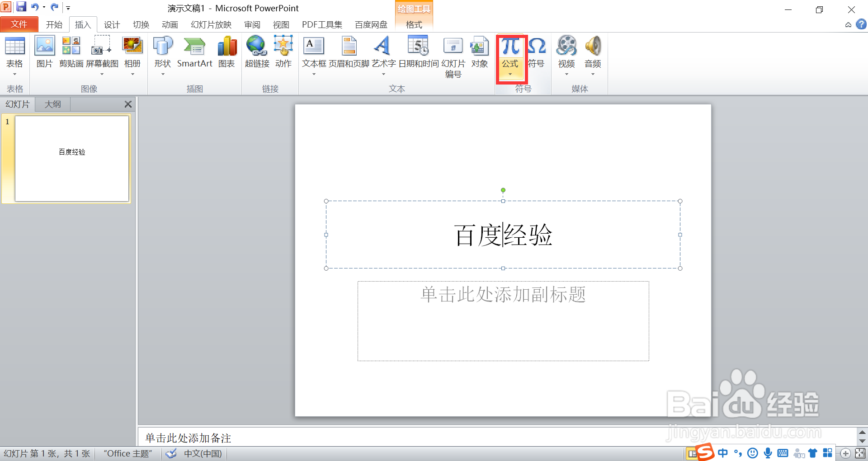Expand the 音频 dropdown arrow

(593, 74)
